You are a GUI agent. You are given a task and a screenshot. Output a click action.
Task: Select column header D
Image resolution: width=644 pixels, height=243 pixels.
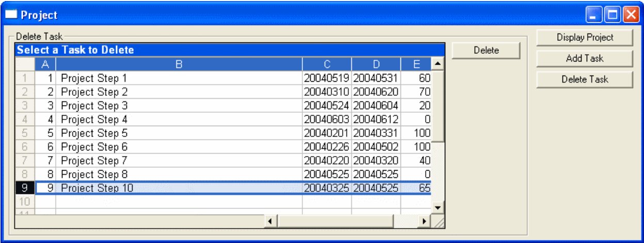pos(376,64)
